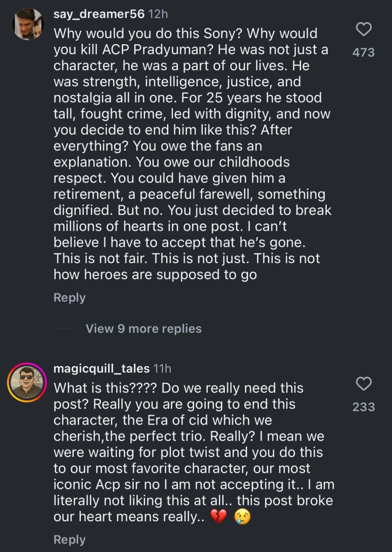Open the say_dreamer56 username link
The image size is (392, 552).
[x=99, y=14]
